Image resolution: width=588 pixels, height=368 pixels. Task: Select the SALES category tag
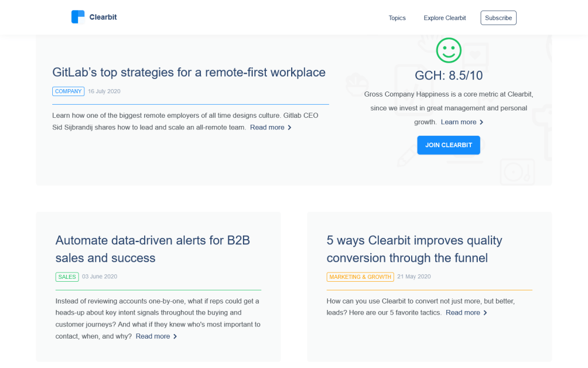(67, 277)
